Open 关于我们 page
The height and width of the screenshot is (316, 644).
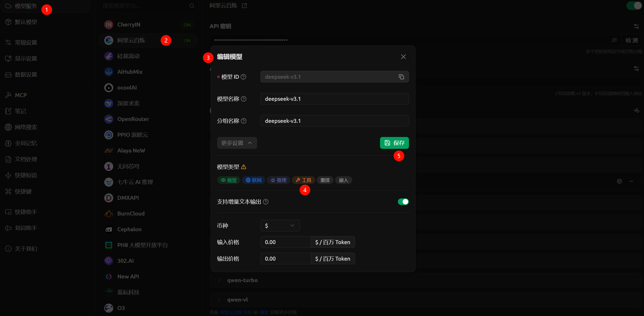46,249
